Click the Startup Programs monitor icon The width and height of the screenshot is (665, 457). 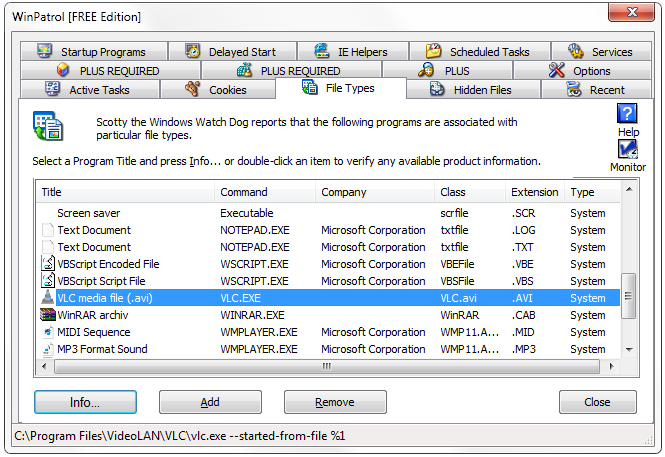[x=44, y=51]
